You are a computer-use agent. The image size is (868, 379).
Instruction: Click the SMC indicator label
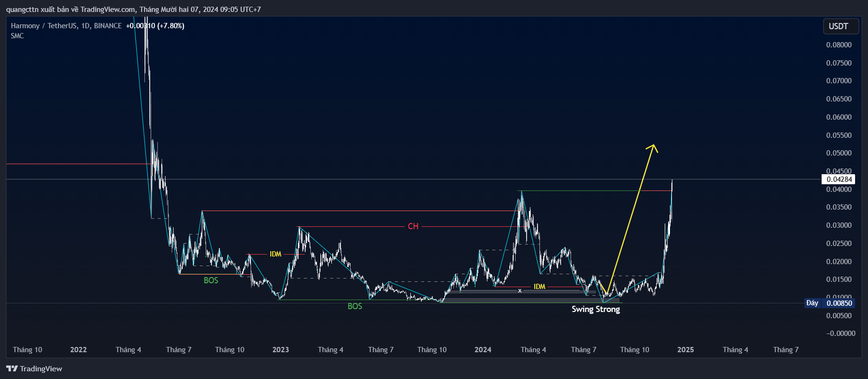point(17,36)
